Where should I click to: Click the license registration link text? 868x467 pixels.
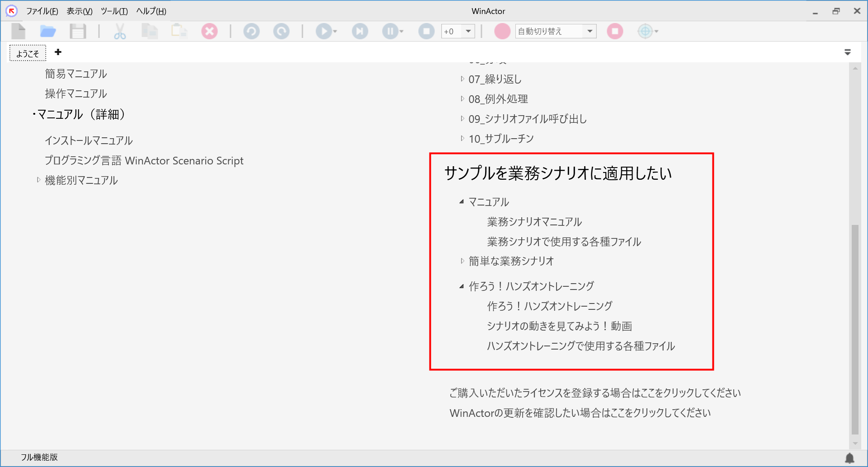(x=595, y=393)
